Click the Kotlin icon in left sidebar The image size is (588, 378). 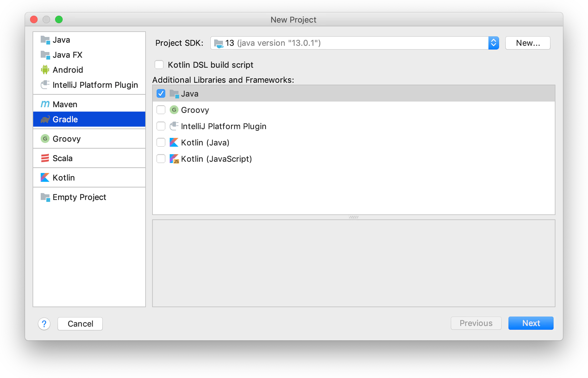pos(45,177)
